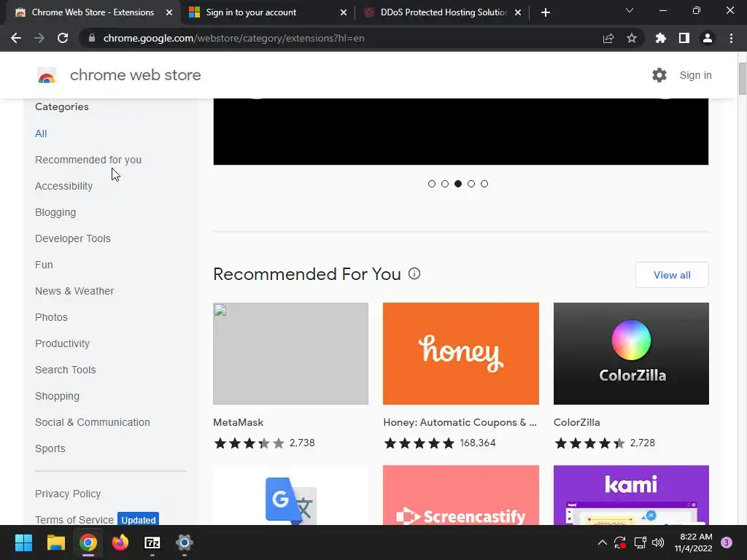Open 7-Zip from the taskbar
Image resolution: width=747 pixels, height=560 pixels.
[152, 542]
